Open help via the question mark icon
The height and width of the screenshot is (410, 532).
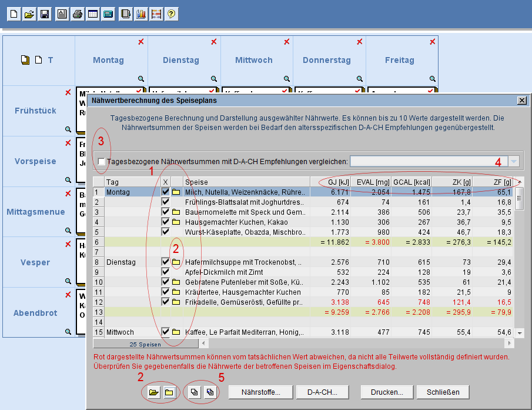171,14
